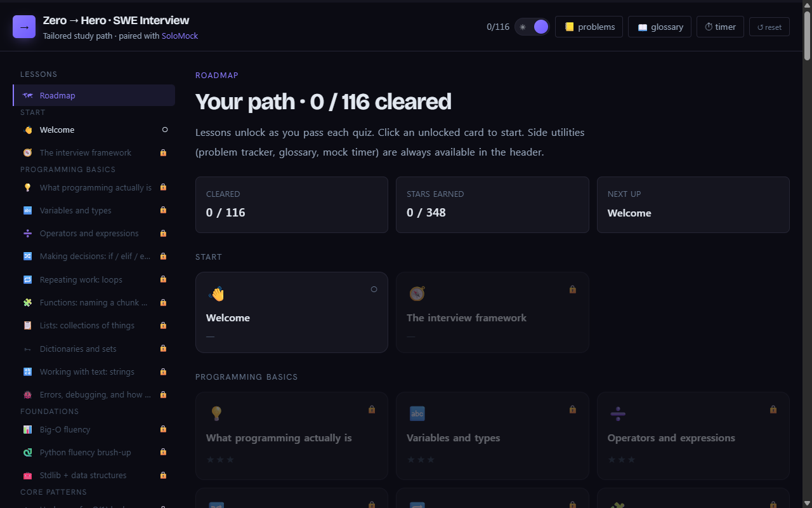Click the abc icon on Variables card
This screenshot has width=812, height=508.
(x=417, y=413)
